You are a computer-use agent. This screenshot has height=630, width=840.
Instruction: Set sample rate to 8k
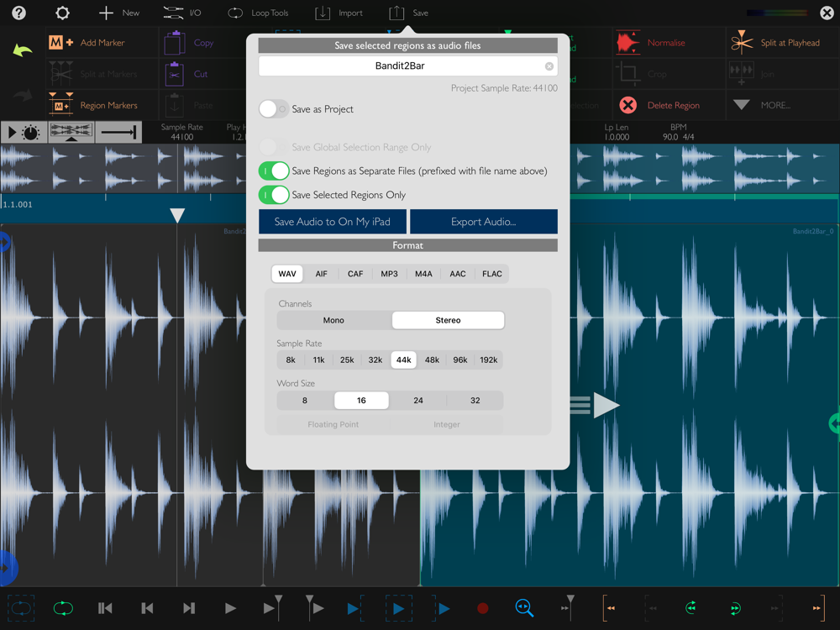[291, 360]
